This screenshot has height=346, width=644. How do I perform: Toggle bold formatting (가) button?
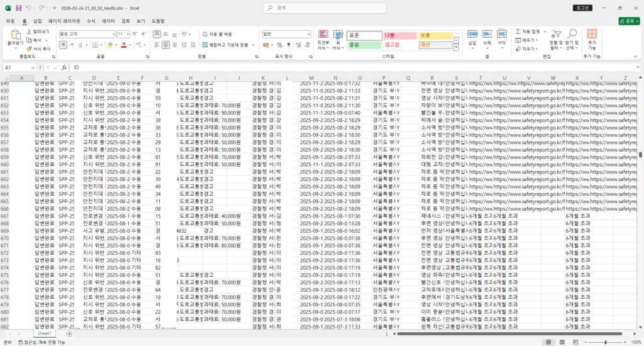(63, 45)
